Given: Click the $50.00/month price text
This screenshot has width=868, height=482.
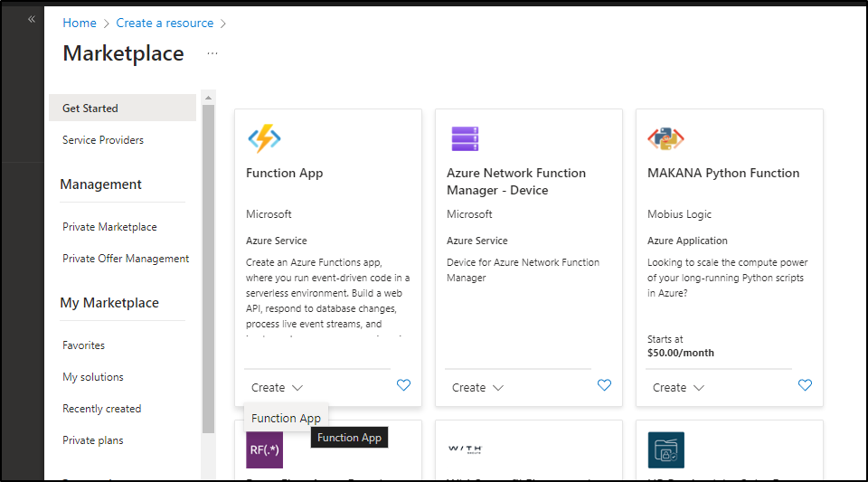Looking at the screenshot, I should pos(681,353).
